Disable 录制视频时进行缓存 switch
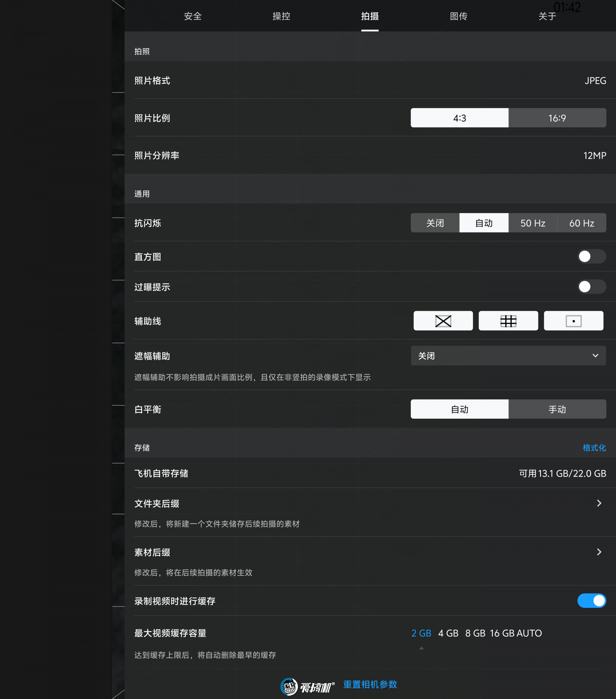The width and height of the screenshot is (616, 699). click(x=592, y=601)
